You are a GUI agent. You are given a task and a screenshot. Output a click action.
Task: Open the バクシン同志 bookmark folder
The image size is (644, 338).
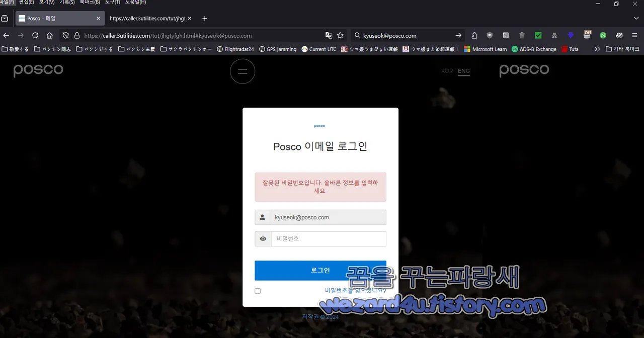coord(52,49)
